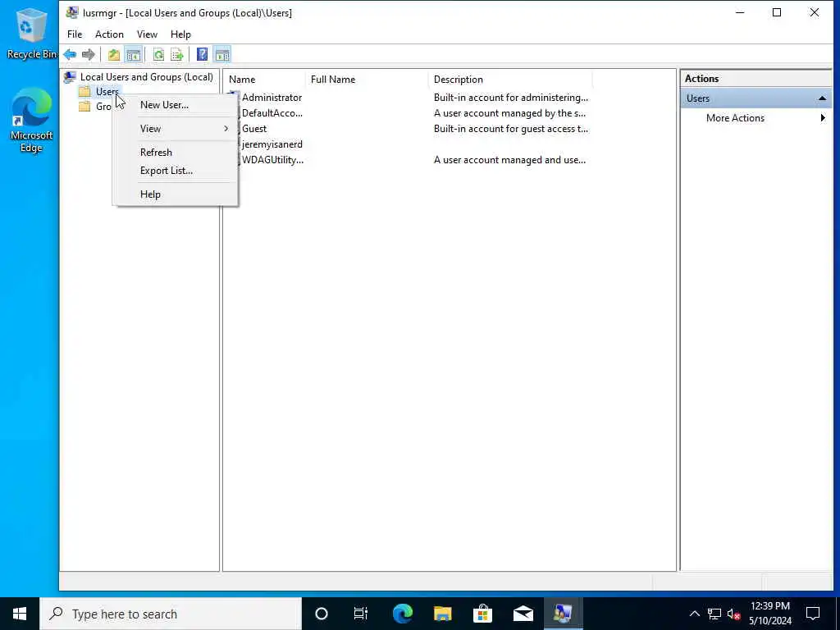
Task: Minimize the lusrmgr window
Action: click(x=740, y=12)
